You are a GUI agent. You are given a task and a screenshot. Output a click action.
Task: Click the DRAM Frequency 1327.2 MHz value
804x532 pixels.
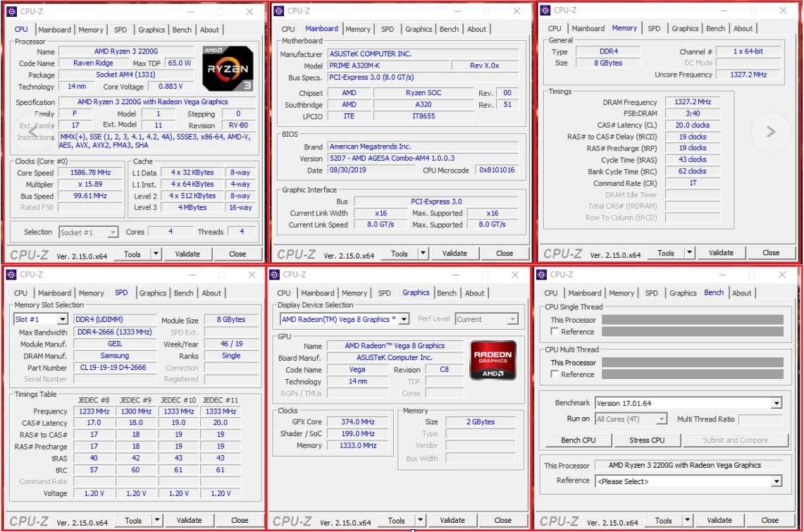[x=692, y=102]
